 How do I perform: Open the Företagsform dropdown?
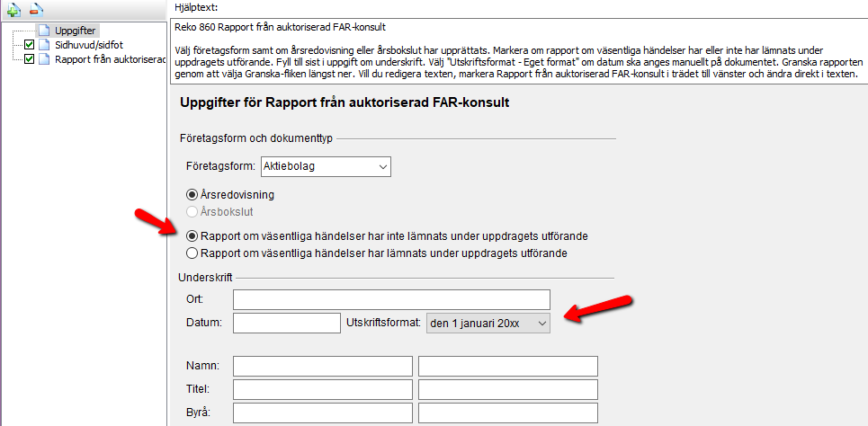(326, 166)
